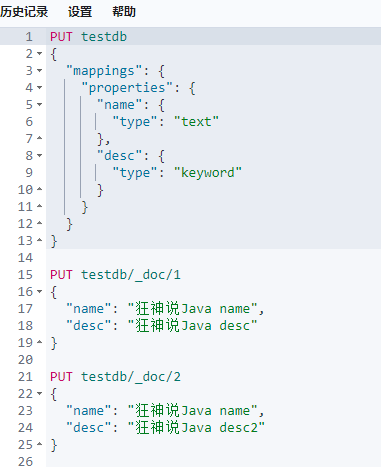
Task: Click the desc2 value on line 24
Action: pyautogui.click(x=196, y=428)
